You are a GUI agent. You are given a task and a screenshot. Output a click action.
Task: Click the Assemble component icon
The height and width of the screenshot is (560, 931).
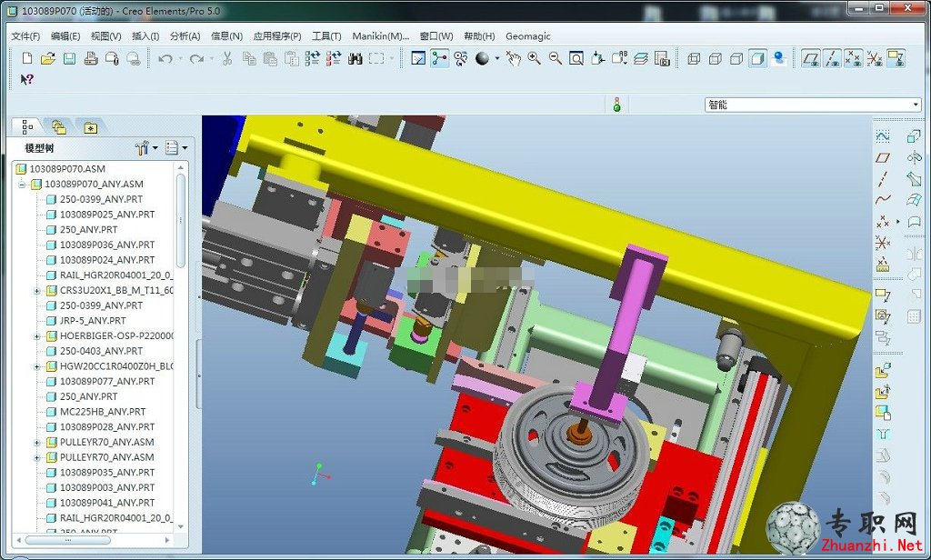882,371
